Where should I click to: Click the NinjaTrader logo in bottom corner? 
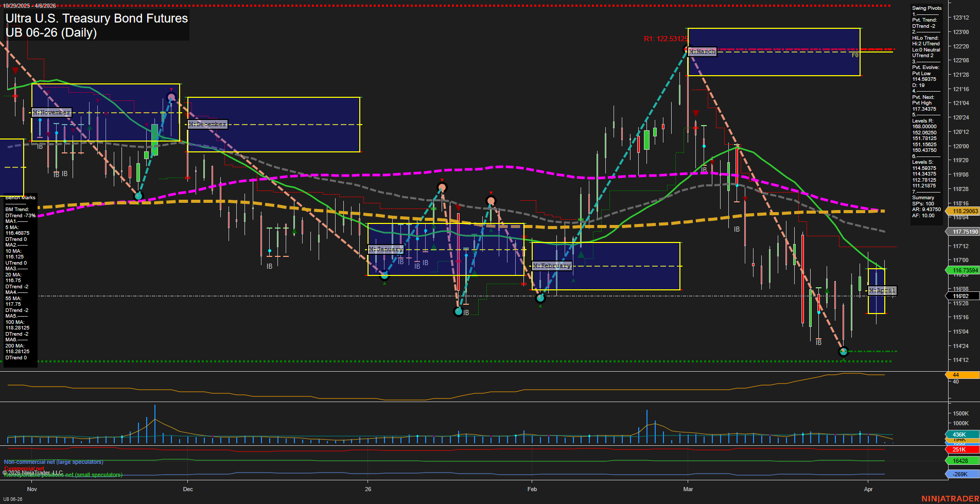point(949,499)
